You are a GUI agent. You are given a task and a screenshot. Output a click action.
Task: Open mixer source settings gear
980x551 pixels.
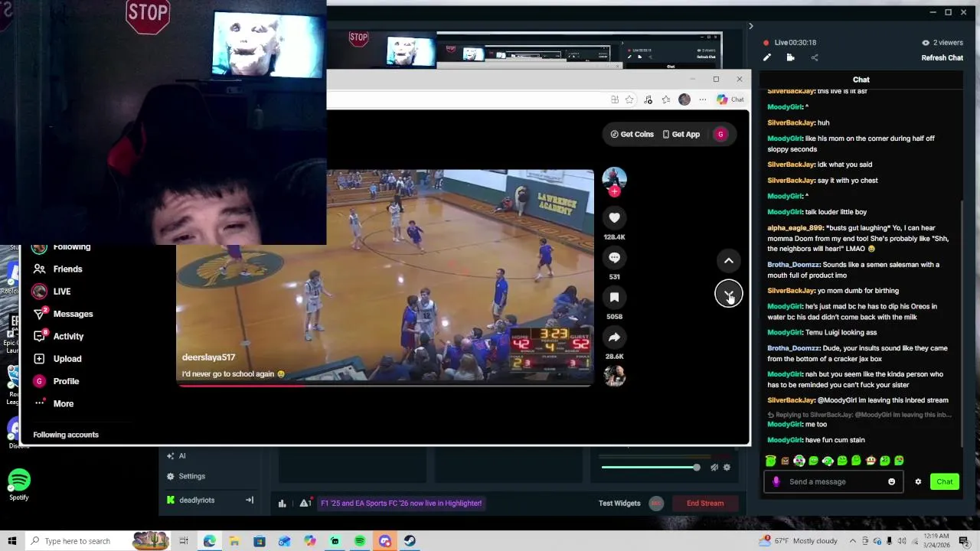tap(727, 468)
